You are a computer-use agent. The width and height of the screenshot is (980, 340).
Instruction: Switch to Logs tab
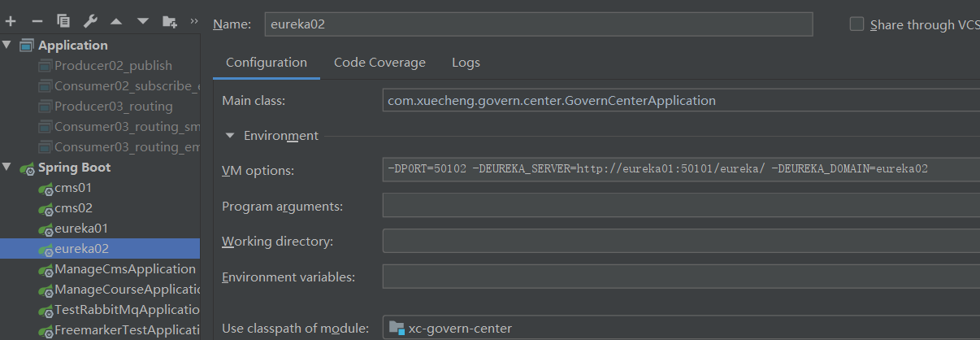(x=466, y=63)
